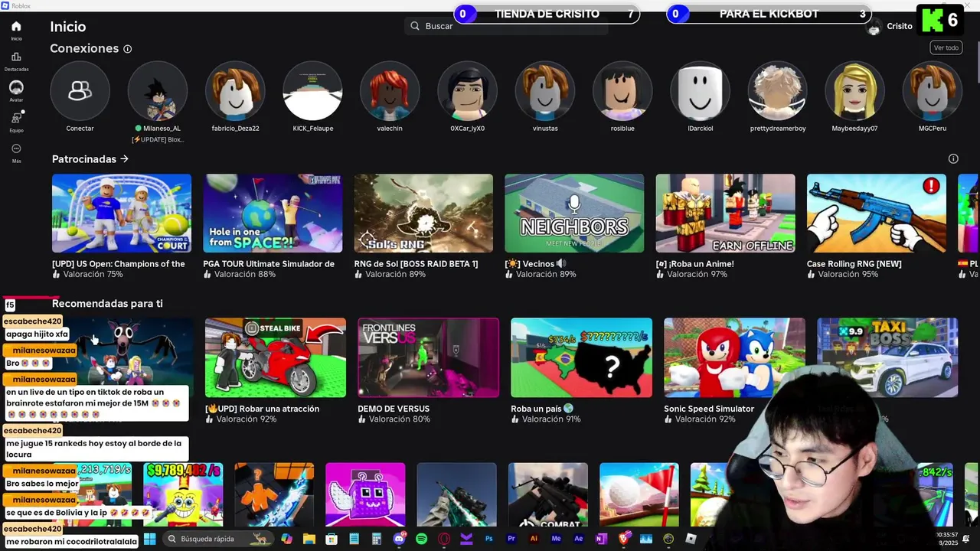Click the Conectar connections icon
Viewport: 980px width, 551px height.
(80, 91)
